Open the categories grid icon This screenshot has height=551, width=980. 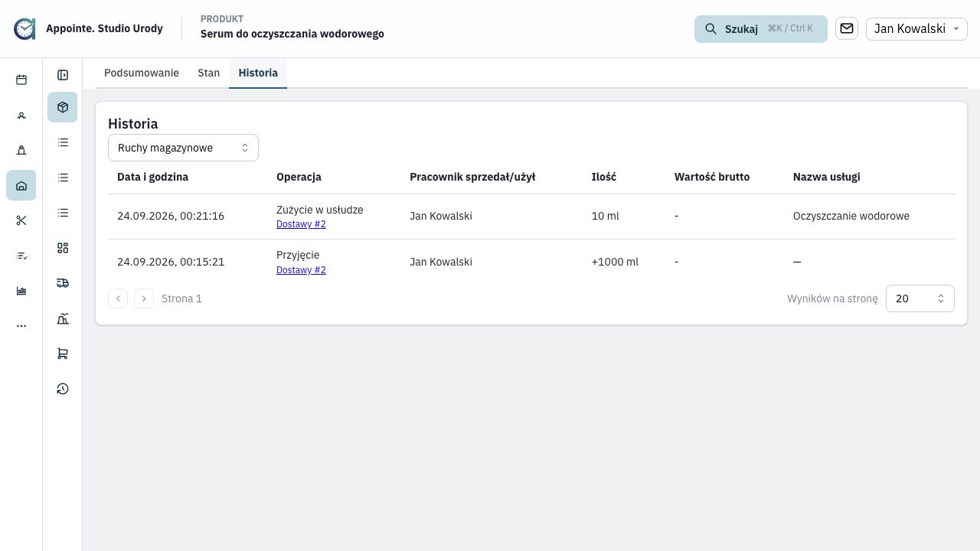[x=63, y=248]
